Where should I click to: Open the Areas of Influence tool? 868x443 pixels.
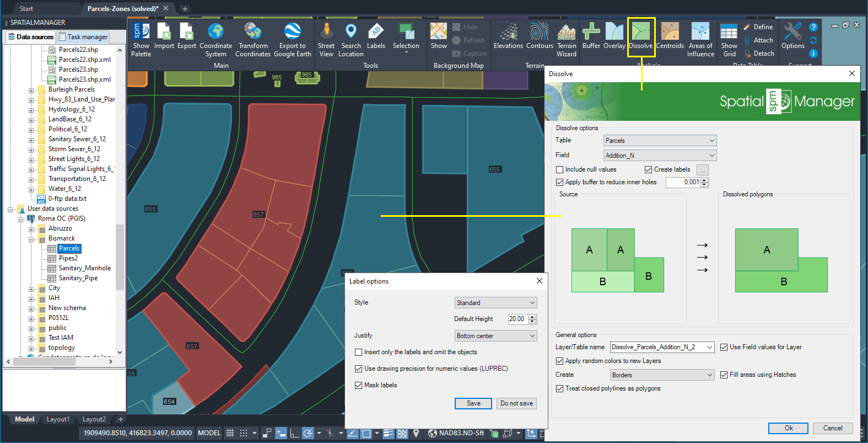click(700, 40)
